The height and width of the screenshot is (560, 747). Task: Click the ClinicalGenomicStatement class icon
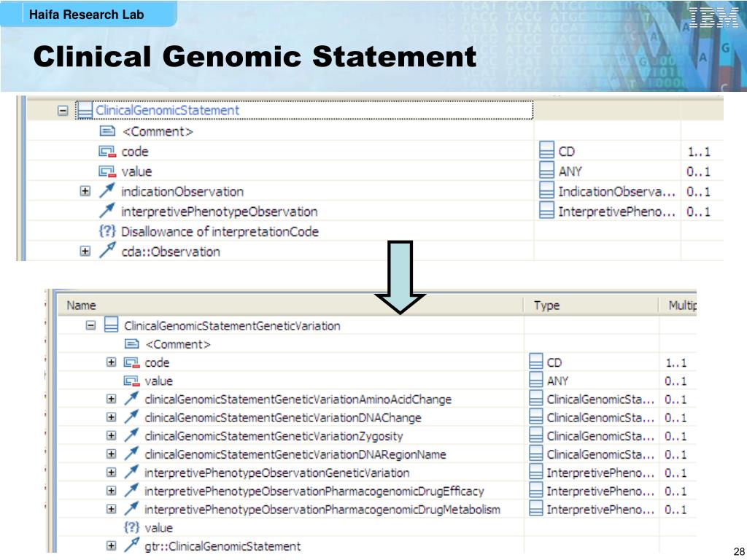[x=85, y=111]
